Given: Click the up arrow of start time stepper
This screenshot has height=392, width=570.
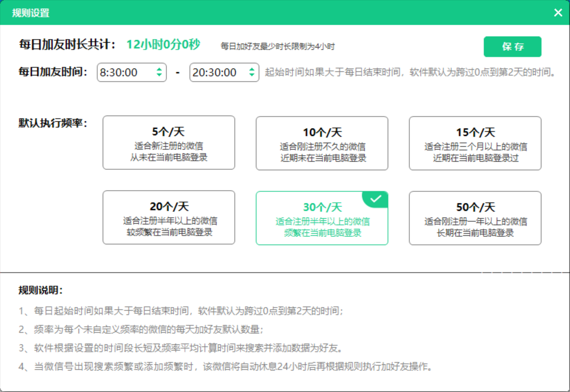Looking at the screenshot, I should tap(159, 70).
